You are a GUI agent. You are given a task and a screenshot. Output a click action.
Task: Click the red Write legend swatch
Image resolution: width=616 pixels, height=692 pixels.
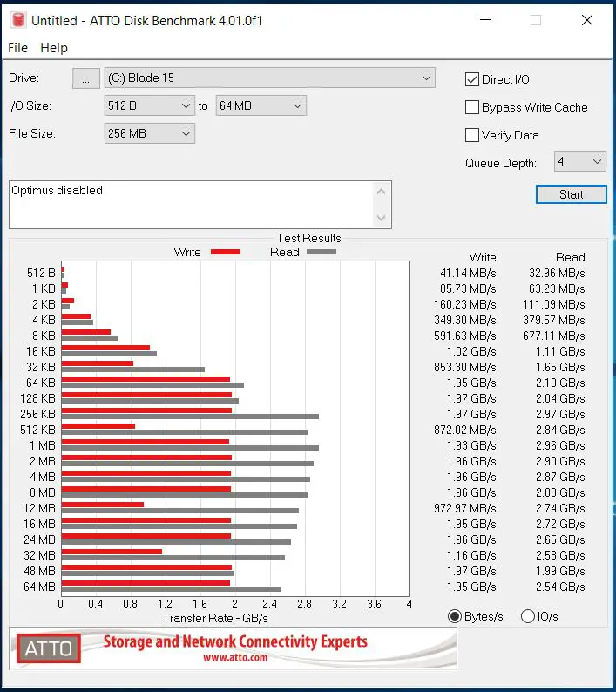226,252
